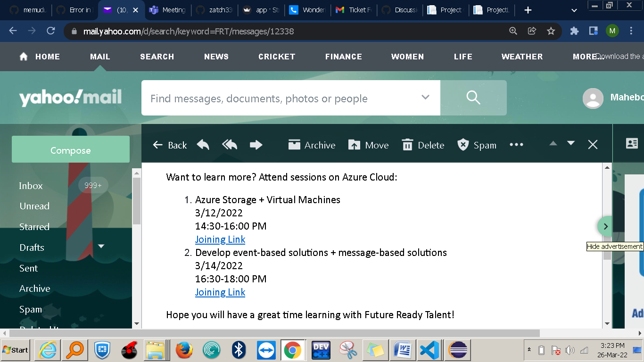Switch to the Ticket Gmail tab
644x362 pixels.
(355, 10)
